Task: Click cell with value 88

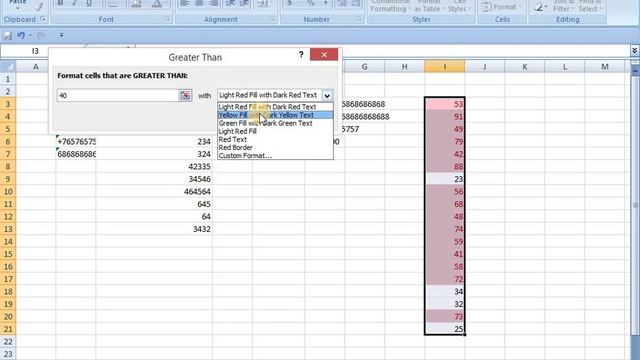Action: (x=444, y=167)
